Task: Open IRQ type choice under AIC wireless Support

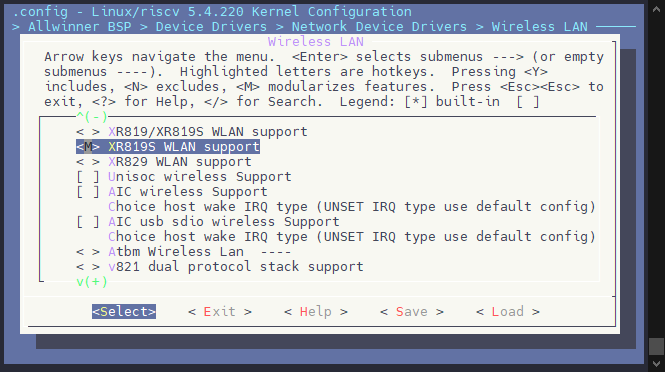Action: (x=352, y=207)
